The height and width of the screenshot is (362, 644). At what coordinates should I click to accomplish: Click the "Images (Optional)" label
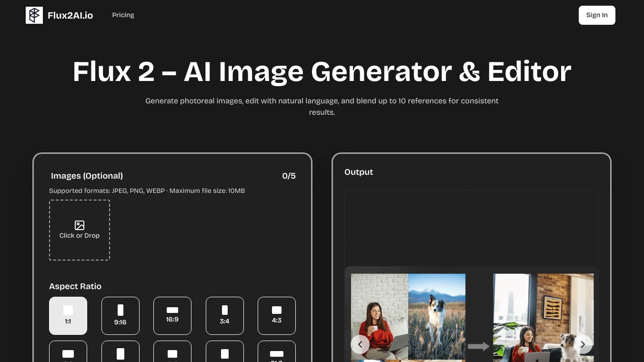click(87, 176)
